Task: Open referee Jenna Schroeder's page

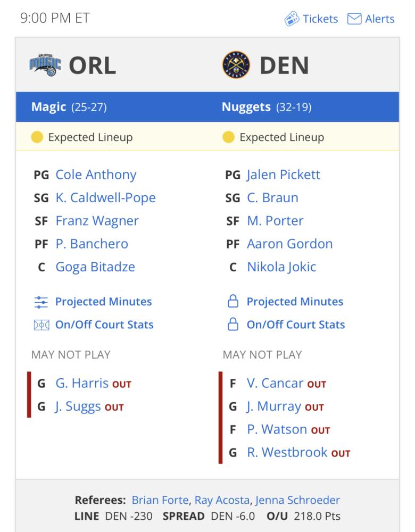Action: [x=297, y=500]
